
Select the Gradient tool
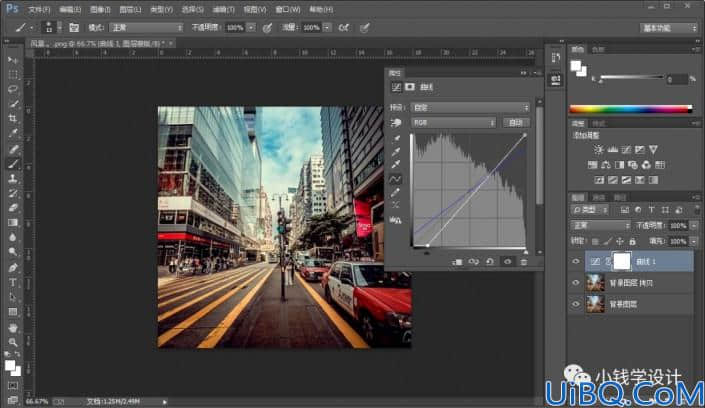coord(13,223)
